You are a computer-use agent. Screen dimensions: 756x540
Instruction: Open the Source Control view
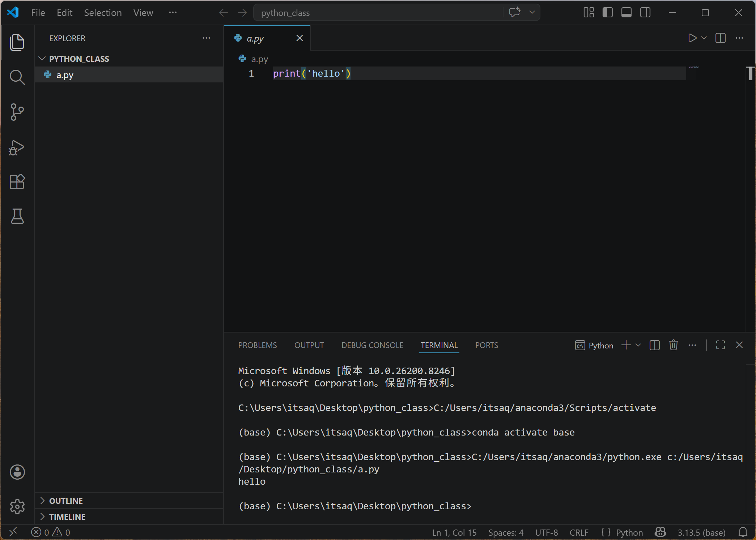tap(17, 112)
